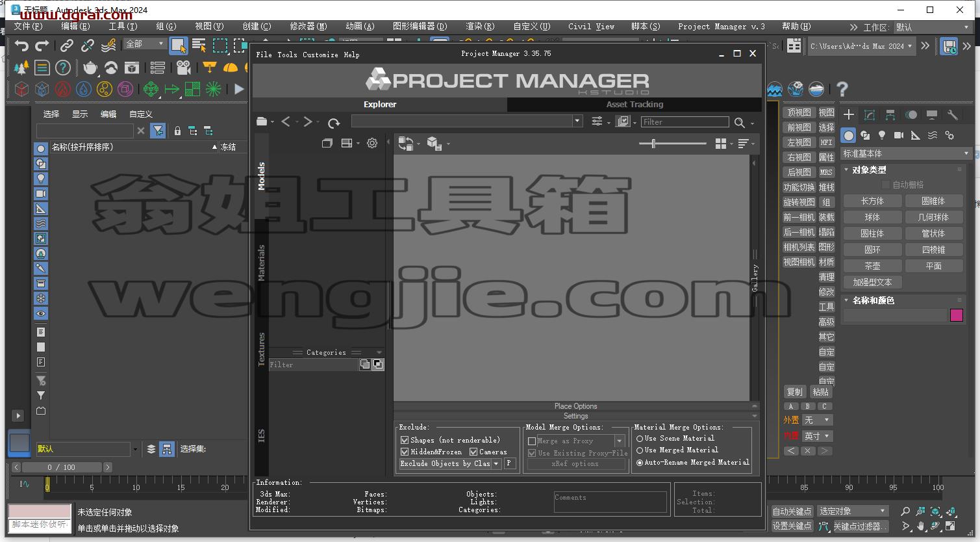This screenshot has height=542, width=980.
Task: Click the xRef options button
Action: (x=575, y=464)
